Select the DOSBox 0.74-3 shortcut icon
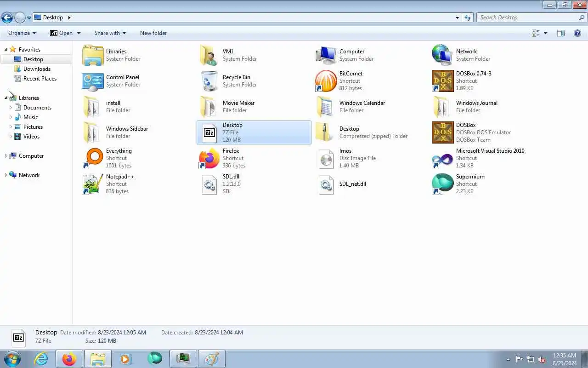Viewport: 588px width, 368px height. pos(442,81)
